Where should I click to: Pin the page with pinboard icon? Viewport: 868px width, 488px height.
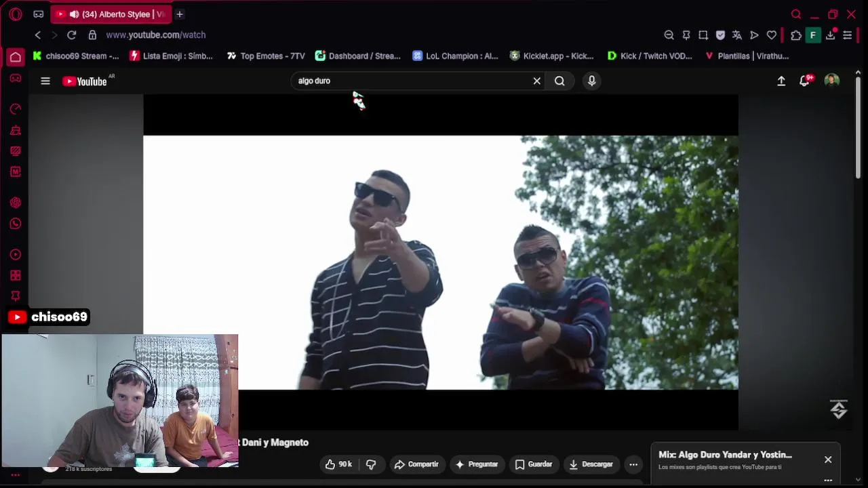(686, 35)
